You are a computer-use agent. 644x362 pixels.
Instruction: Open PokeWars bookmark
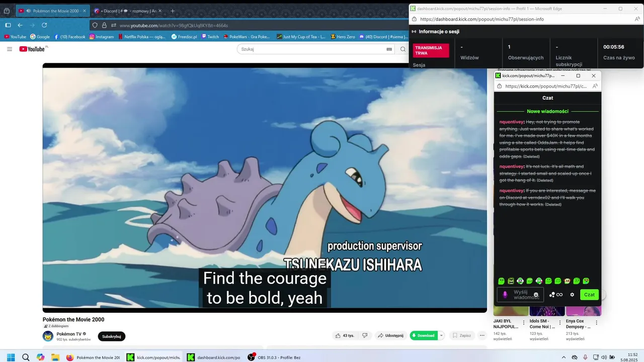[247, 37]
